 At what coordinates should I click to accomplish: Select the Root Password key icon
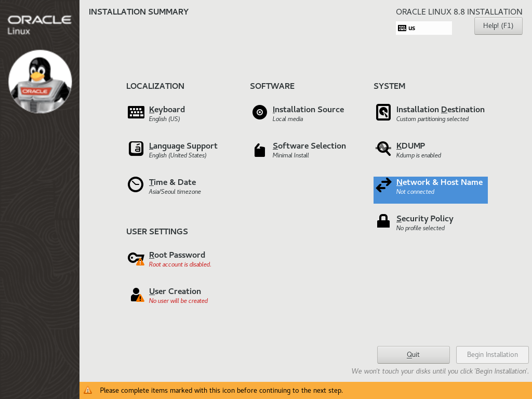click(x=136, y=258)
